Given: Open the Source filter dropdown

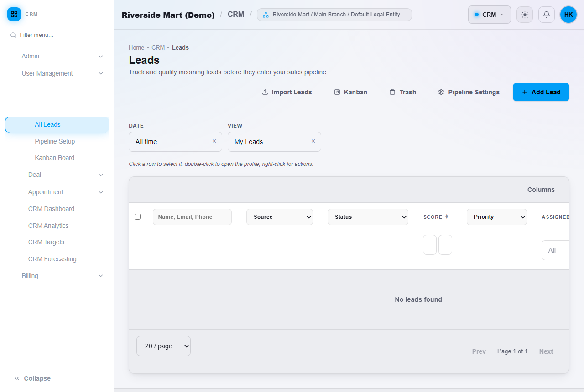Looking at the screenshot, I should pos(280,217).
